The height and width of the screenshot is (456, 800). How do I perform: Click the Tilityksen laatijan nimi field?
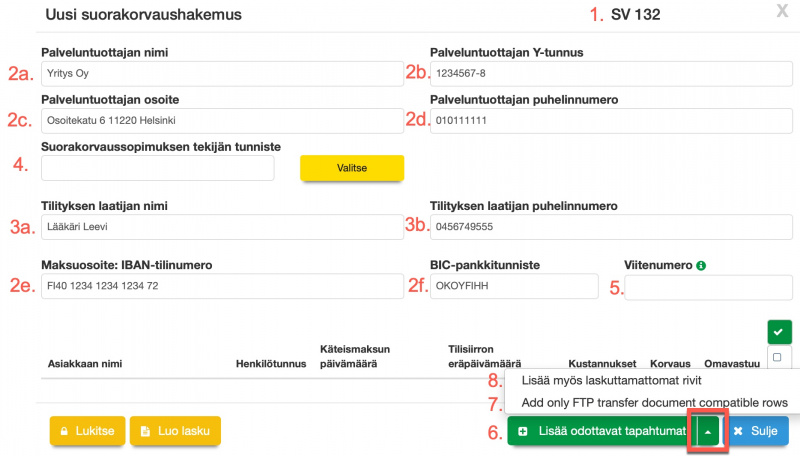pyautogui.click(x=221, y=227)
